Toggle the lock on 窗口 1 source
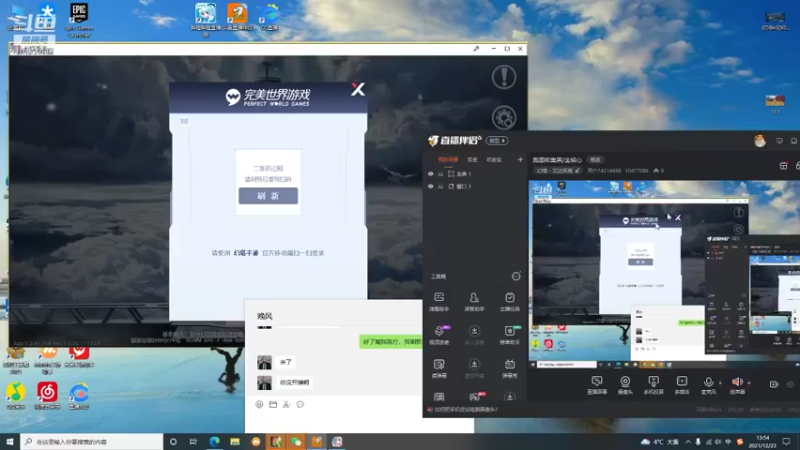Viewport: 800px width, 450px height. pos(441,186)
